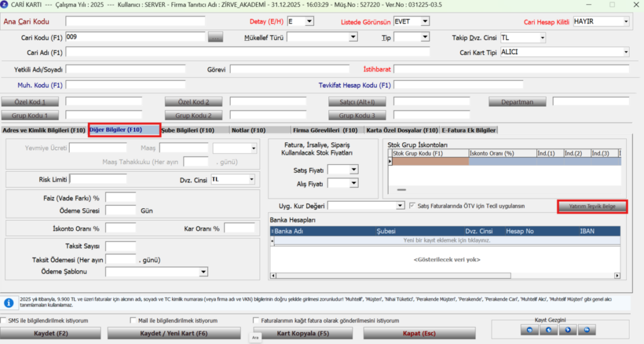Open the Notlar (F10) tab
Viewport: 644px width, 344px height.
point(248,130)
